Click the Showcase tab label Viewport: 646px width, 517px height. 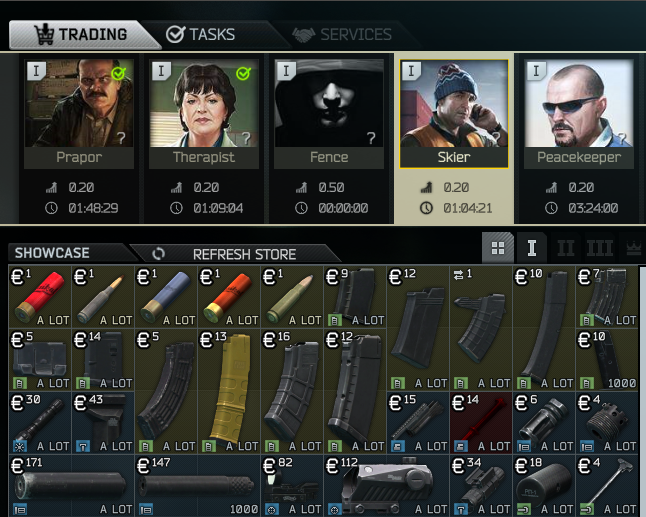[52, 253]
